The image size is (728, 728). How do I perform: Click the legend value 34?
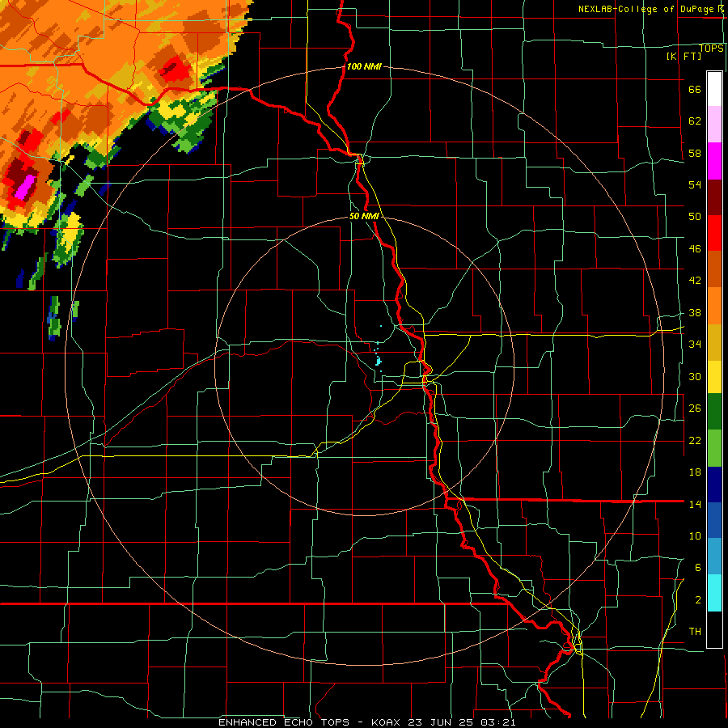(695, 344)
